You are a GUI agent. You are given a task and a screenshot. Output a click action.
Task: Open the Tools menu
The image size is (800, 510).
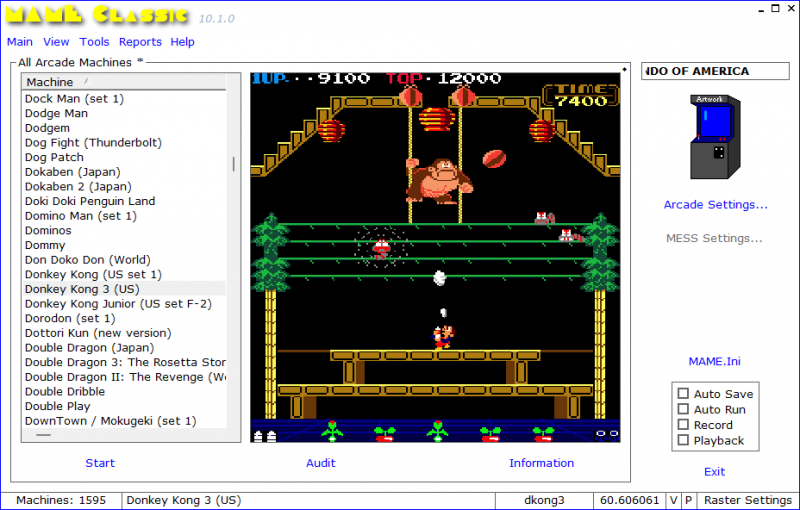(94, 42)
